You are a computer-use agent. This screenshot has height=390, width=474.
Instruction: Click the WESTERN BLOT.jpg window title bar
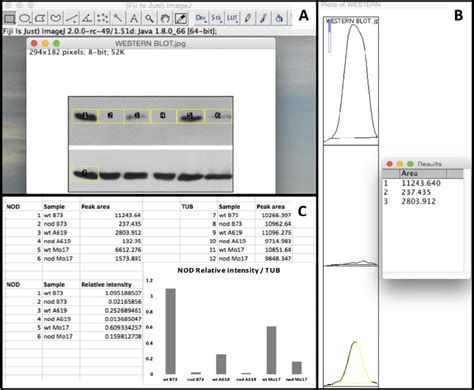tap(151, 43)
